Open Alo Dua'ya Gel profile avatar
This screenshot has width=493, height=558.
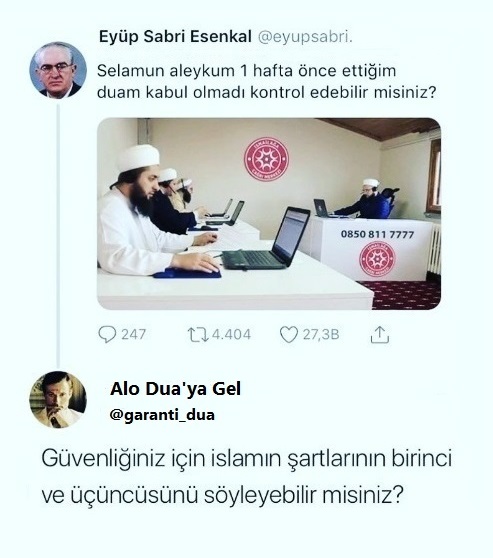[58, 399]
